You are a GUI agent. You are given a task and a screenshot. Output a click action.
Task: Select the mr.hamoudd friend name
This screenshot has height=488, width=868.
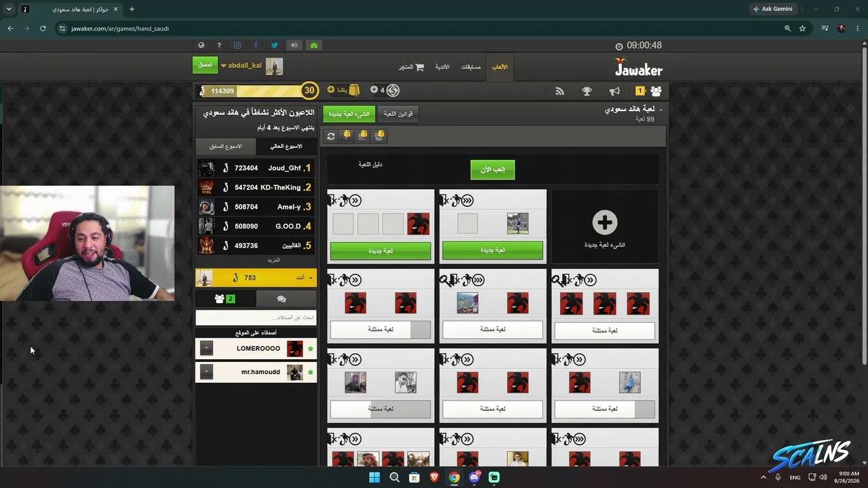(260, 372)
